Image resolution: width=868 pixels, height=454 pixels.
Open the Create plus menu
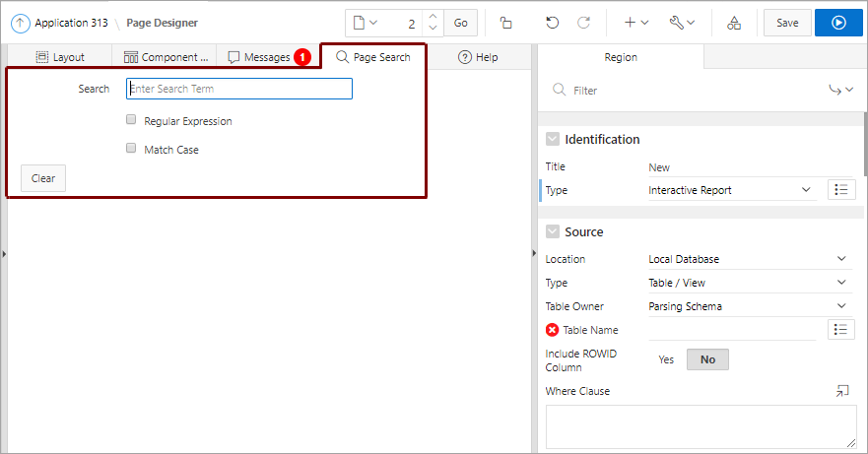(x=636, y=23)
